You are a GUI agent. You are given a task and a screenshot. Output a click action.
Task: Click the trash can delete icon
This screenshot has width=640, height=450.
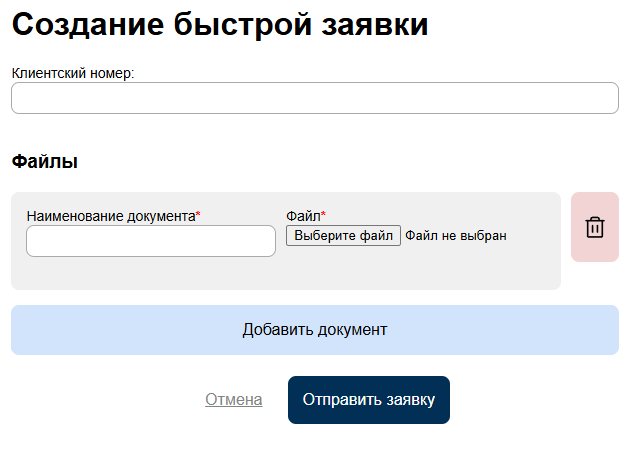point(595,227)
